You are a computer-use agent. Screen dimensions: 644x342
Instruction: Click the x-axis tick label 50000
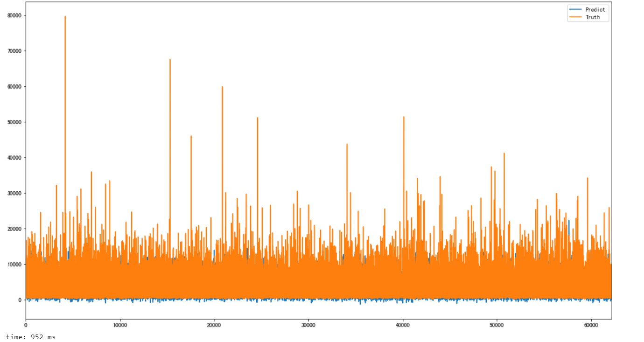497,325
